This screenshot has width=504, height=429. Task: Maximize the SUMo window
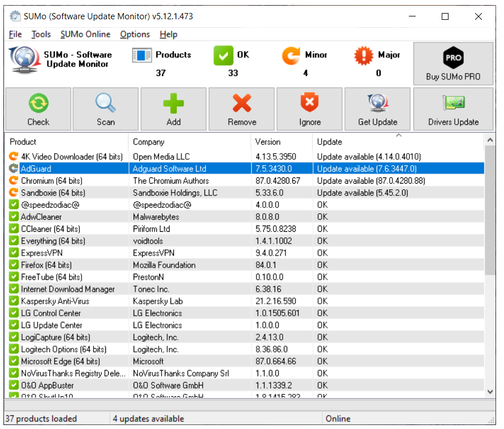[445, 16]
